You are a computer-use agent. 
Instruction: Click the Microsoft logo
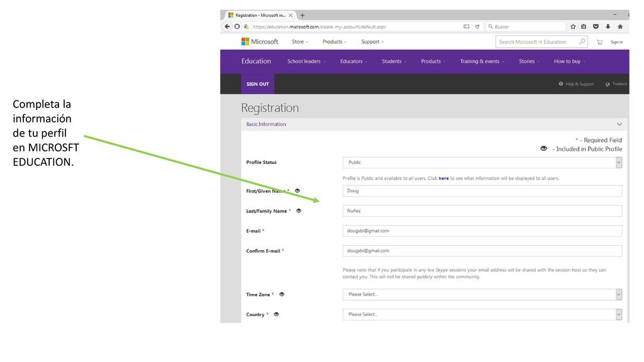(260, 41)
